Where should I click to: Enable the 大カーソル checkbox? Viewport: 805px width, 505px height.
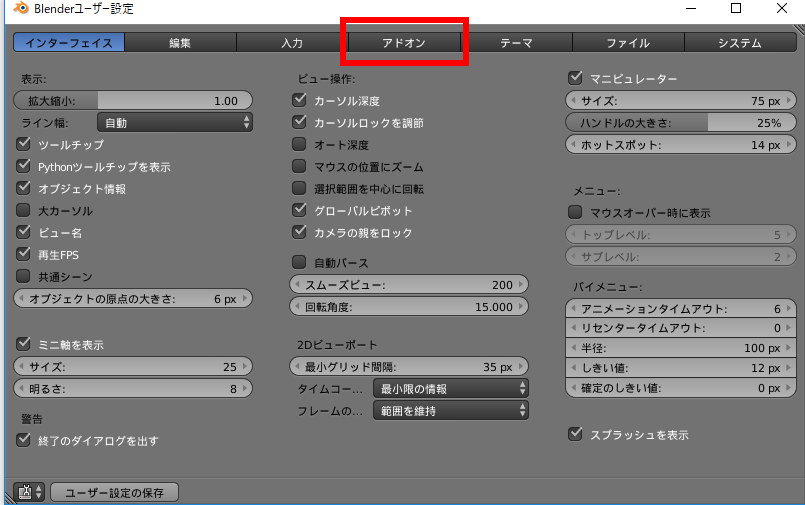pyautogui.click(x=23, y=210)
